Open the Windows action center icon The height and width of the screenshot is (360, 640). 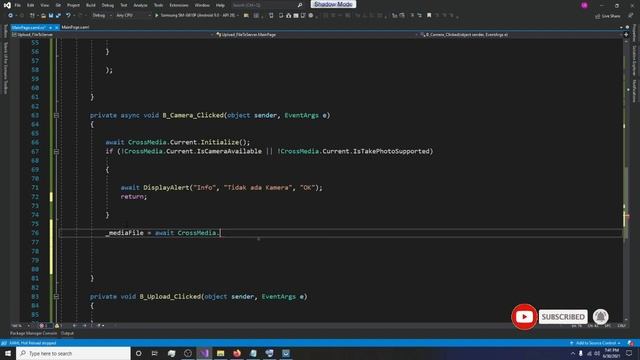pyautogui.click(x=629, y=353)
